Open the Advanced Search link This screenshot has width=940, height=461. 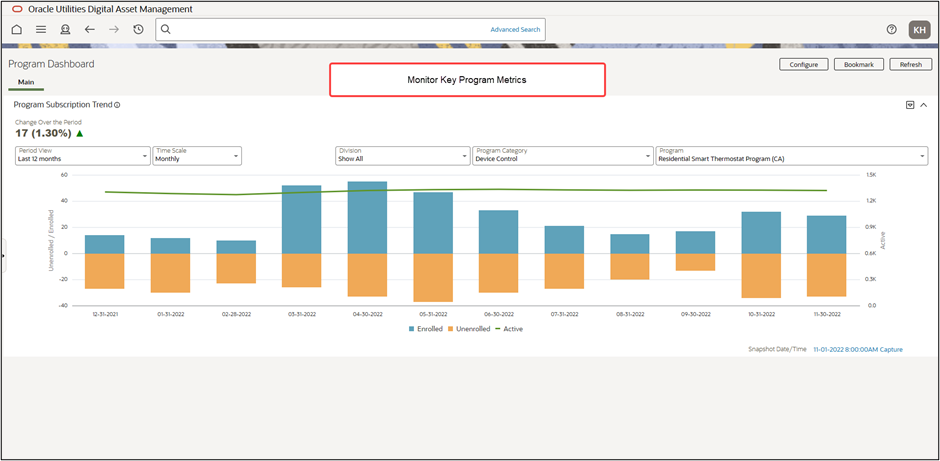(x=515, y=30)
